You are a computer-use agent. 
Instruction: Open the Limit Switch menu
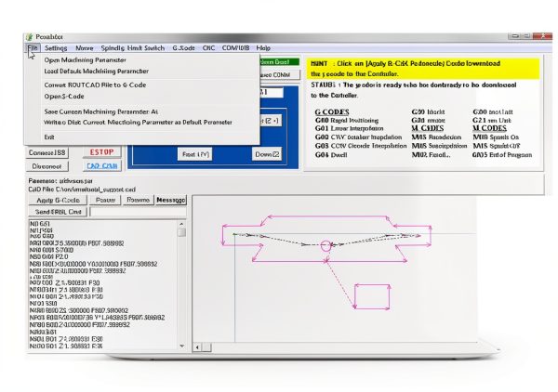coord(146,48)
